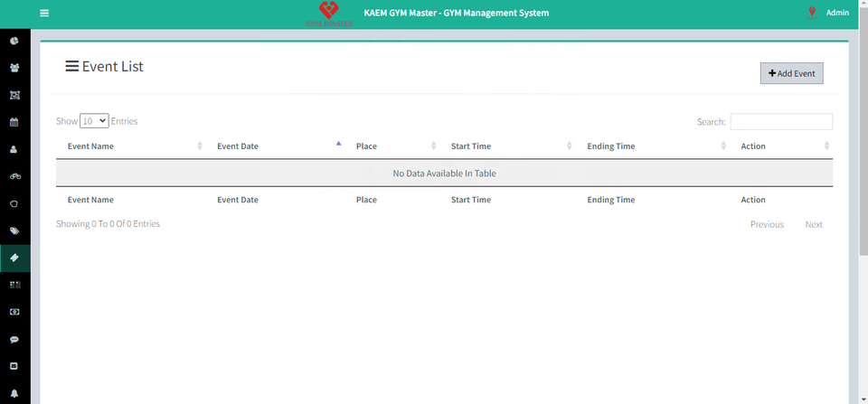This screenshot has width=868, height=404.
Task: Click the calendar icon in sidebar
Action: 14,122
